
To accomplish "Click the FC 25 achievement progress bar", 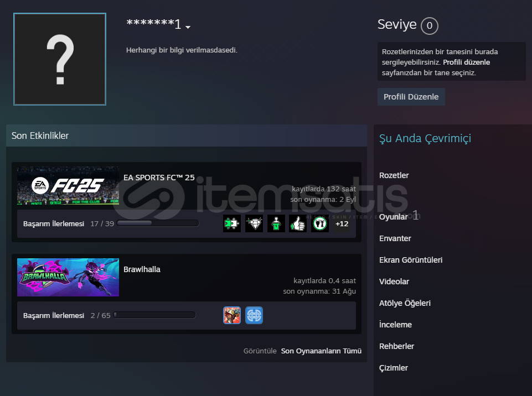I will 157,223.
